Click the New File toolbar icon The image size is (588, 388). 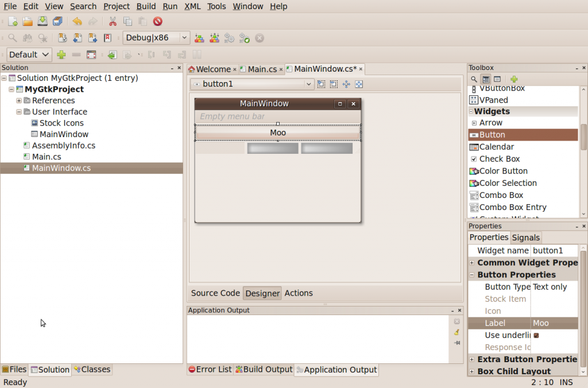point(13,21)
